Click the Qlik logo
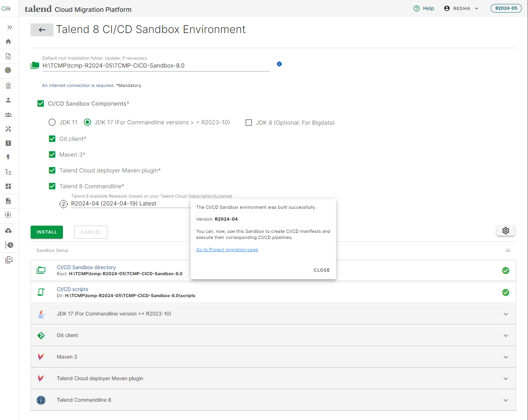The image size is (528, 420). tap(6, 9)
